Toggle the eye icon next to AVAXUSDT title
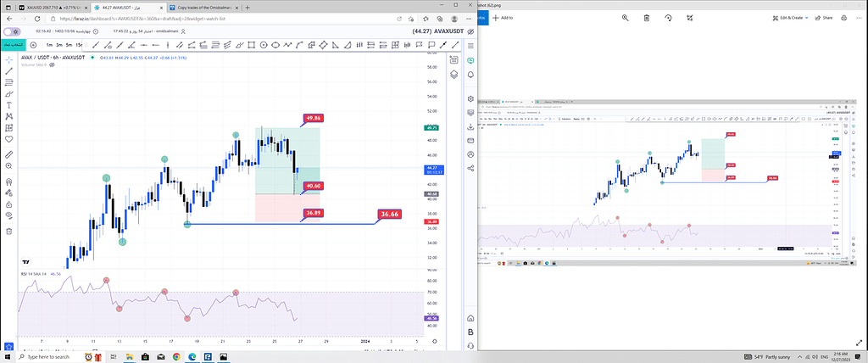868x363 pixels. [471, 32]
